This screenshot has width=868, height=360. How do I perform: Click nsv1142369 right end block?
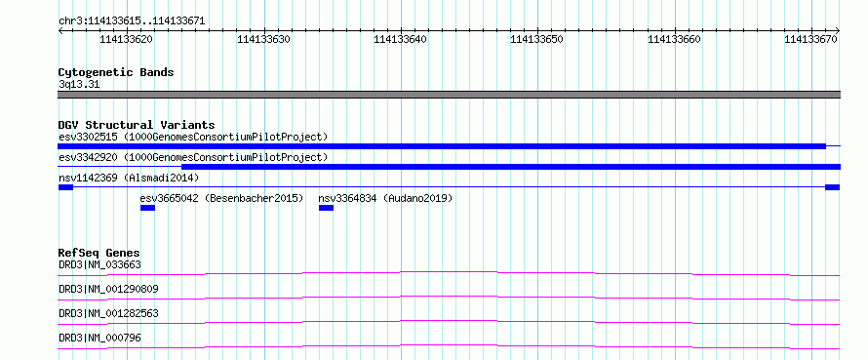coord(833,187)
